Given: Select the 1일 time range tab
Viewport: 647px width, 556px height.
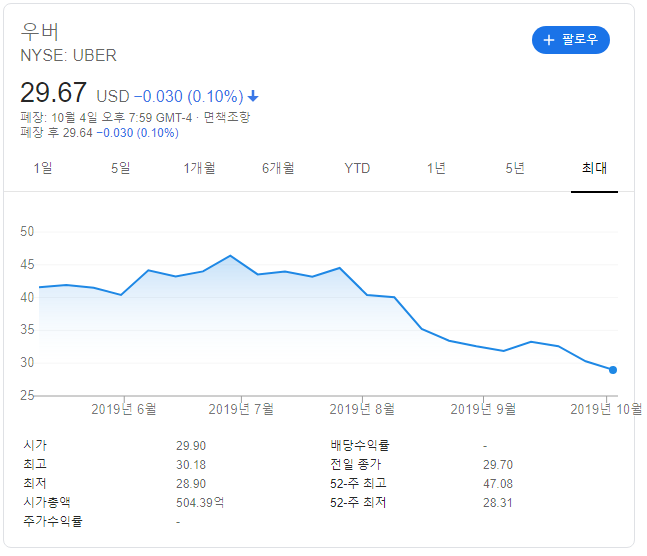Looking at the screenshot, I should (x=43, y=168).
